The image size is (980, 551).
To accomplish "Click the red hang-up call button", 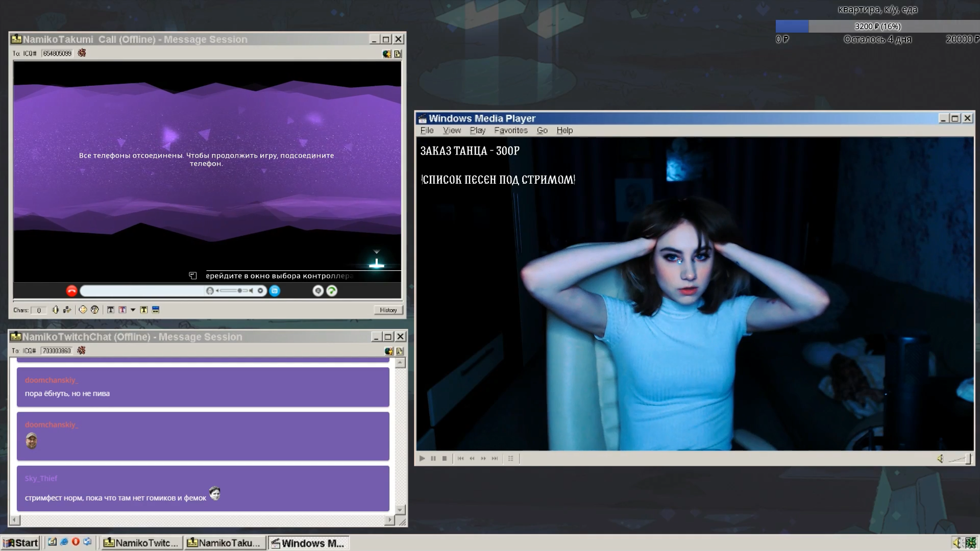I will pos(71,291).
